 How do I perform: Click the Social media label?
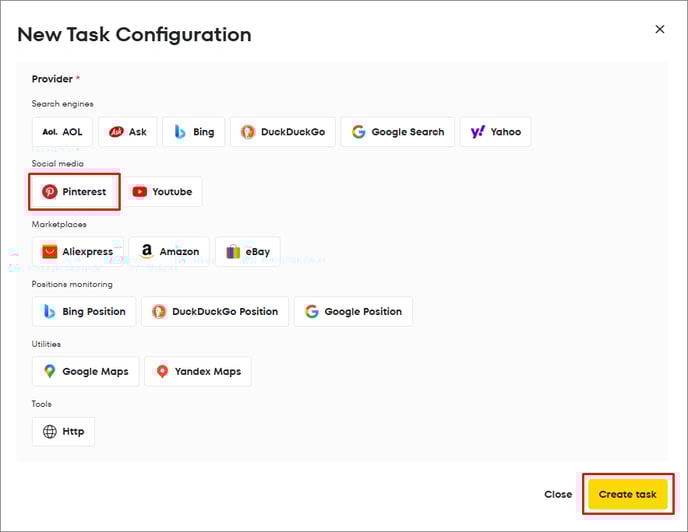click(57, 163)
